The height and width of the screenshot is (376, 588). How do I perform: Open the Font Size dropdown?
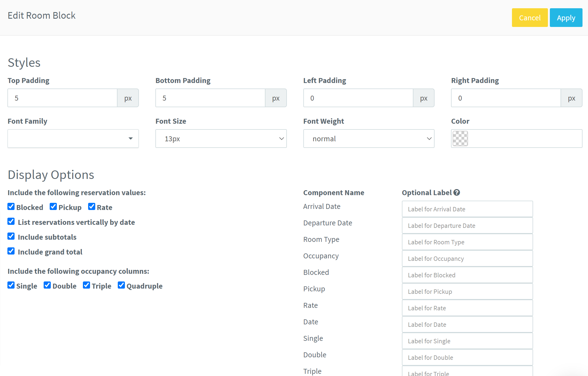click(x=221, y=139)
